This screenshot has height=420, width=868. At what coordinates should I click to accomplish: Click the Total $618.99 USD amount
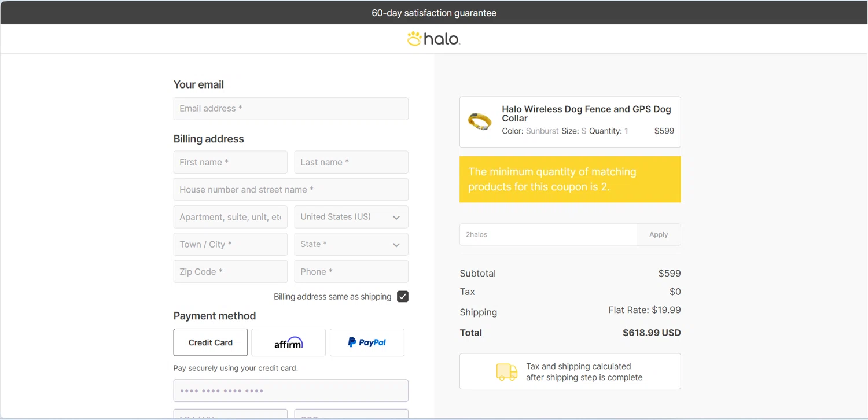652,333
